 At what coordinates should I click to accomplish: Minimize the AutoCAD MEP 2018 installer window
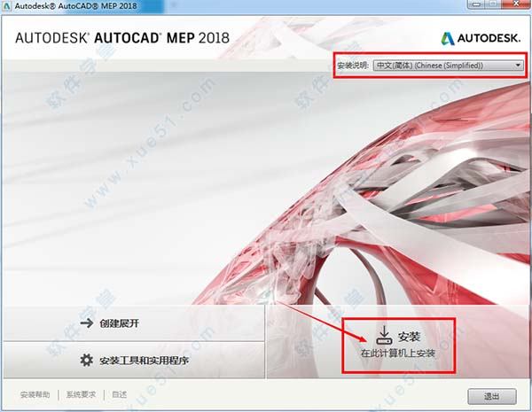coord(476,4)
